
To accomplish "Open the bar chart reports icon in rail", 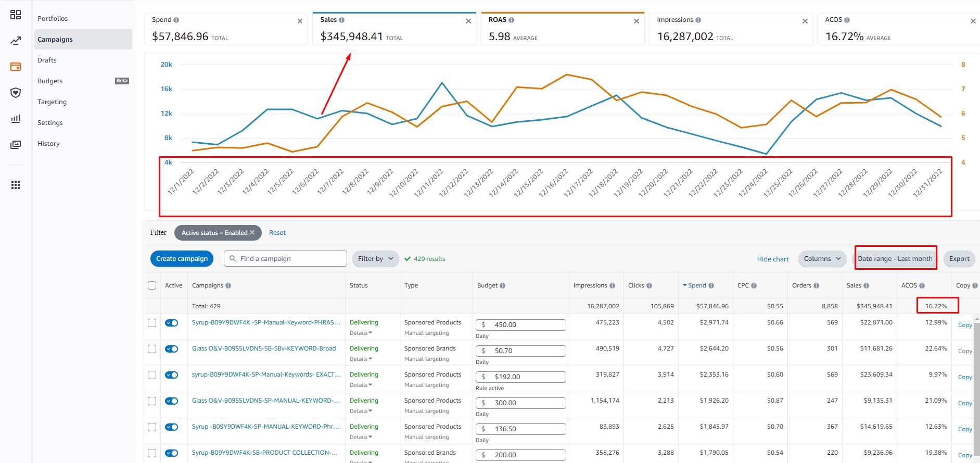I will 16,119.
